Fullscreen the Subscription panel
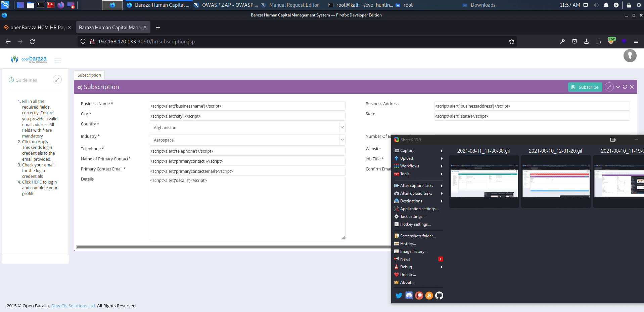Screen dimensions: 644x312 coord(609,87)
